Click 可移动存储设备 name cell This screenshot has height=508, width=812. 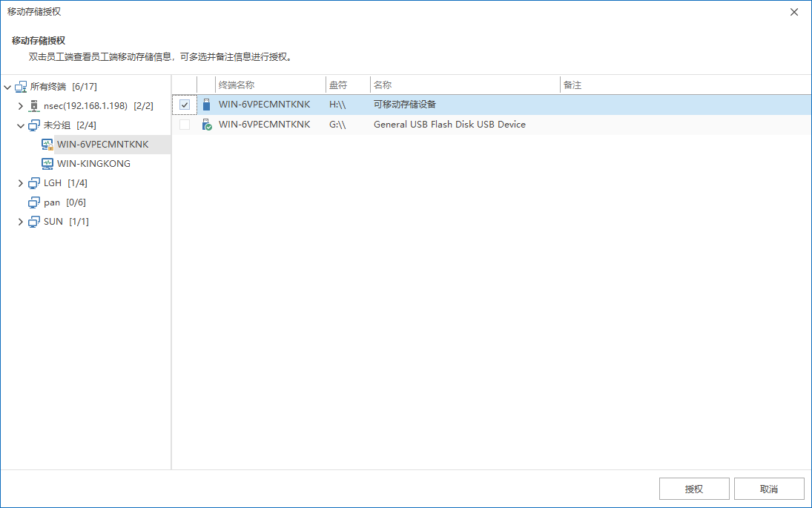405,105
